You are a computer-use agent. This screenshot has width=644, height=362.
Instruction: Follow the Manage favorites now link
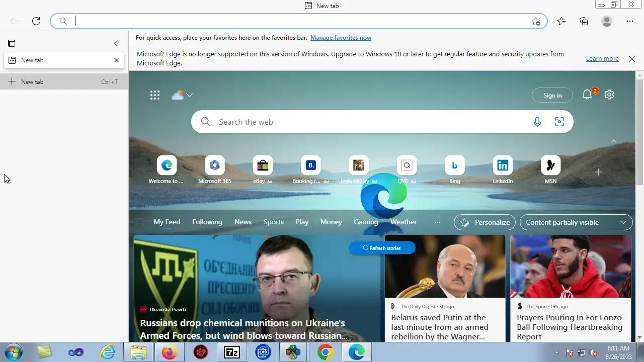click(x=341, y=38)
